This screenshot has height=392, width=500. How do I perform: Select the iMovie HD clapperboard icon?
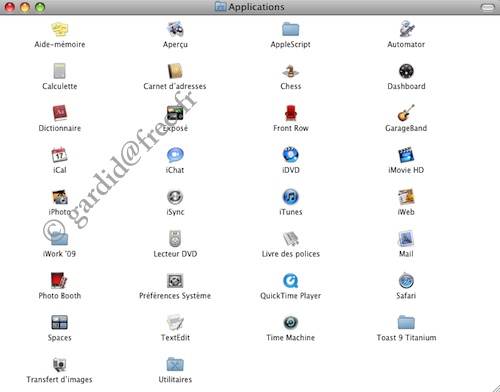tap(406, 155)
